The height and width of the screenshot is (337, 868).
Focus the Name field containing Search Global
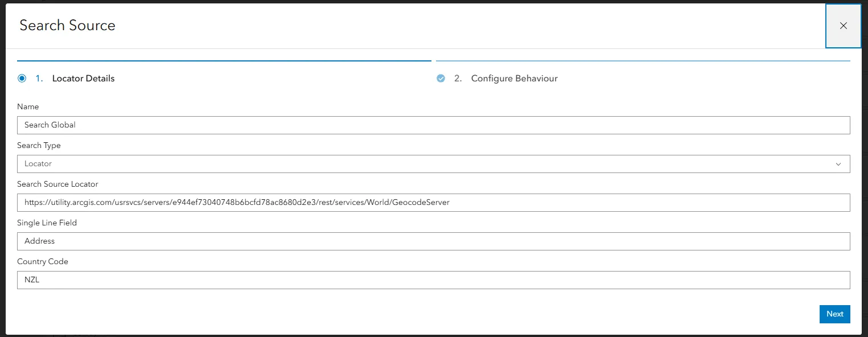coord(434,125)
